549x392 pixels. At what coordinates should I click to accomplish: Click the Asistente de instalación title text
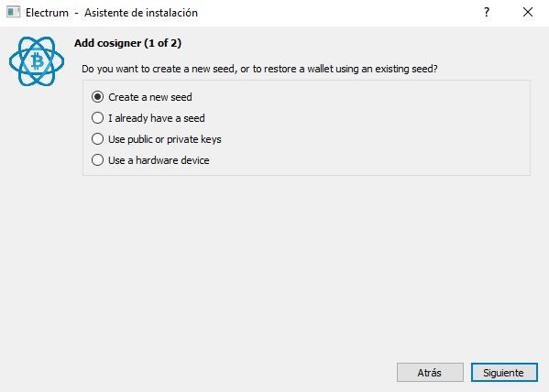[141, 13]
